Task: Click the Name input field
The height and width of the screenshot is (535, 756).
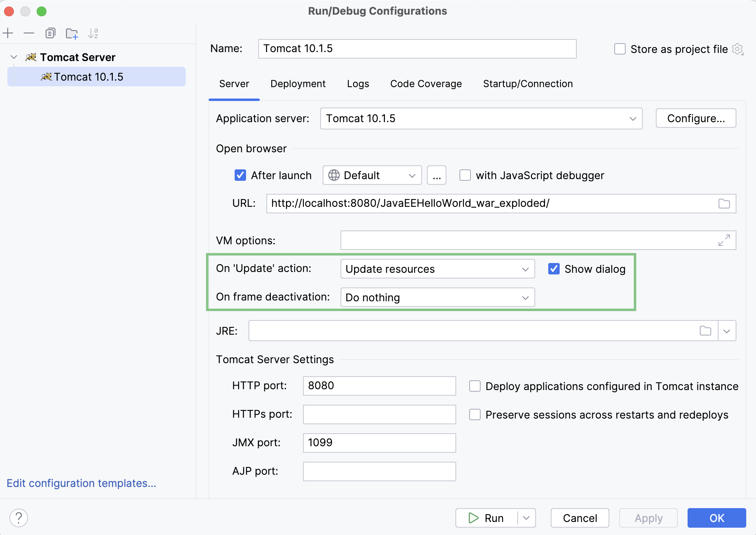Action: [417, 49]
